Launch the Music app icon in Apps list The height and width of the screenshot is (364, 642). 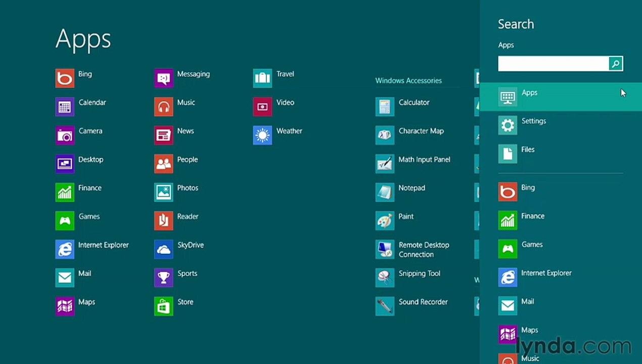[164, 107]
